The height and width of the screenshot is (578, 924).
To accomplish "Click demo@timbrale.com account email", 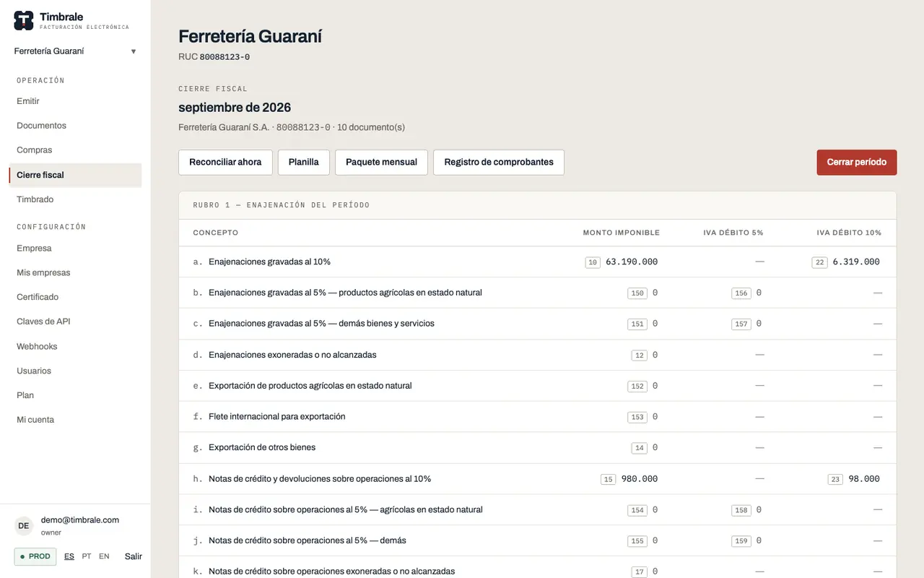I will point(80,520).
